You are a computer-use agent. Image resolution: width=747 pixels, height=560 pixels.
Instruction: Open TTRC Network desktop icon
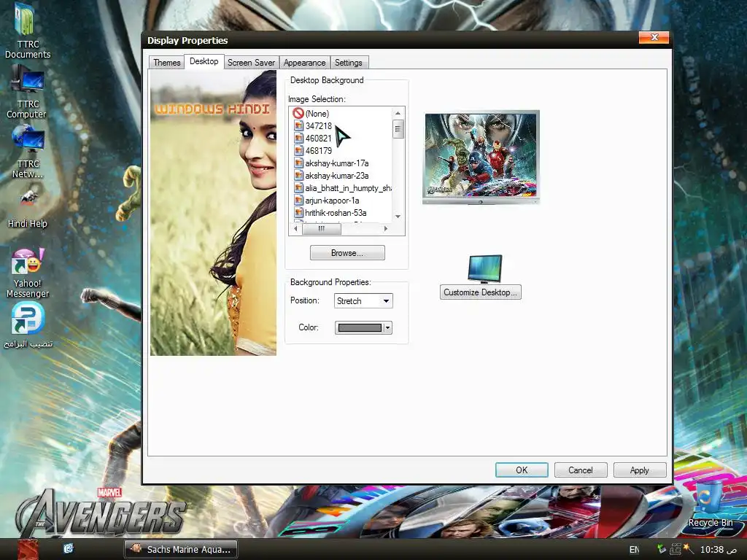coord(27,152)
